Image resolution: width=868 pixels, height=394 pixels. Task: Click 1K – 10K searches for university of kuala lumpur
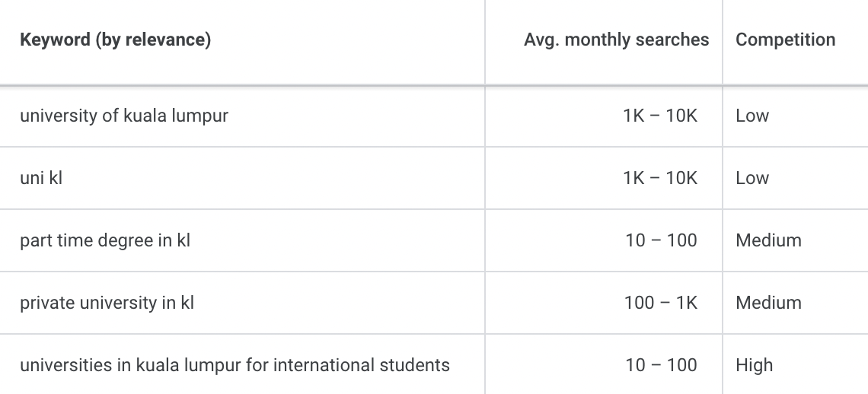[660, 116]
